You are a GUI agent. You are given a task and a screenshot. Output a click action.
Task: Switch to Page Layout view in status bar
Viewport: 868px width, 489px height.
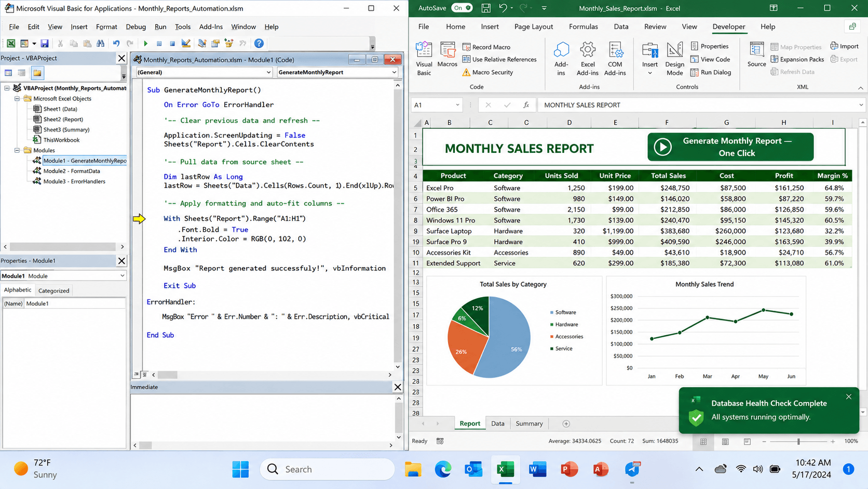click(x=725, y=441)
